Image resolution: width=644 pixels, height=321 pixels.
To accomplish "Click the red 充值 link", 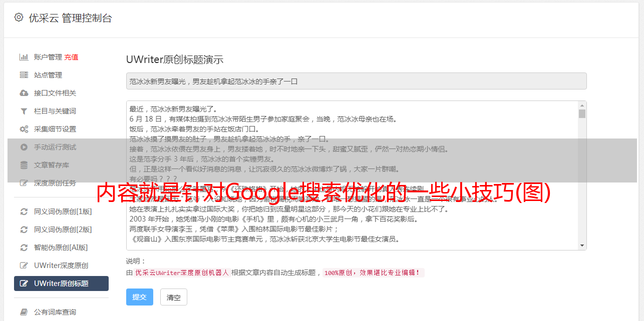I will tap(71, 57).
